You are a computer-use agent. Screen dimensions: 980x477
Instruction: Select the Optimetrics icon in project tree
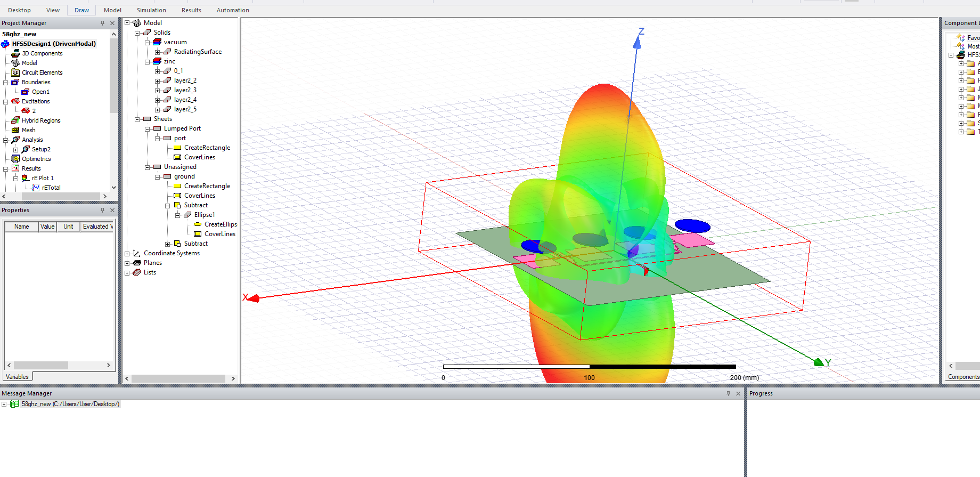tap(15, 159)
